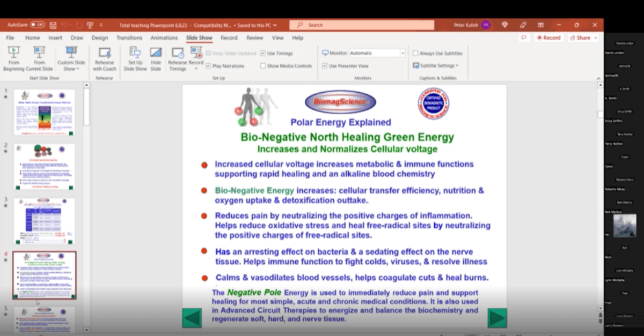Viewport: 644px width, 336px height.
Task: Select slide 2 thumbnail
Action: click(45, 166)
